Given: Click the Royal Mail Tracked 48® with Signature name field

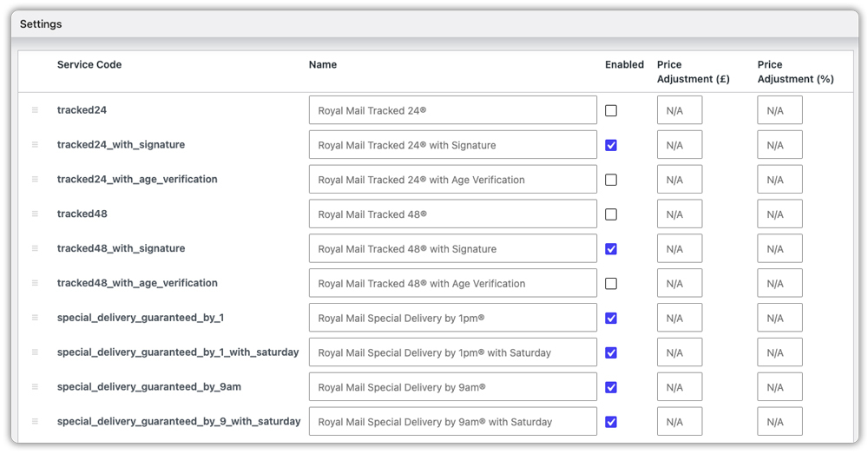Looking at the screenshot, I should (453, 248).
